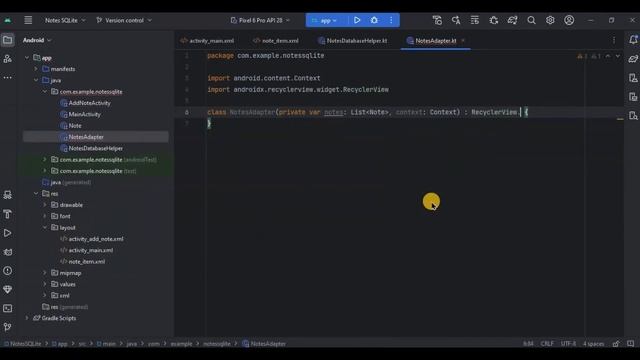Image resolution: width=640 pixels, height=360 pixels.
Task: Open activity_add_note.xml layout file
Action: (x=96, y=239)
